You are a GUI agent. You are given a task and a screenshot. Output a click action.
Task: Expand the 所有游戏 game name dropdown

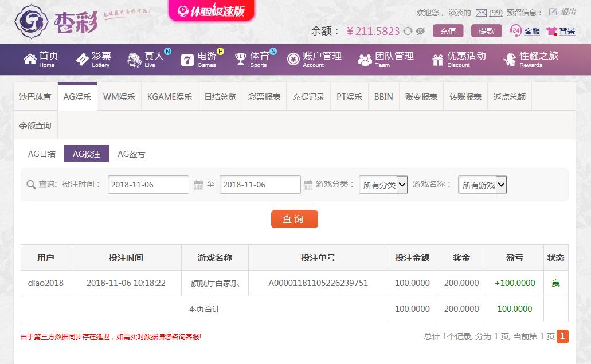click(x=483, y=185)
